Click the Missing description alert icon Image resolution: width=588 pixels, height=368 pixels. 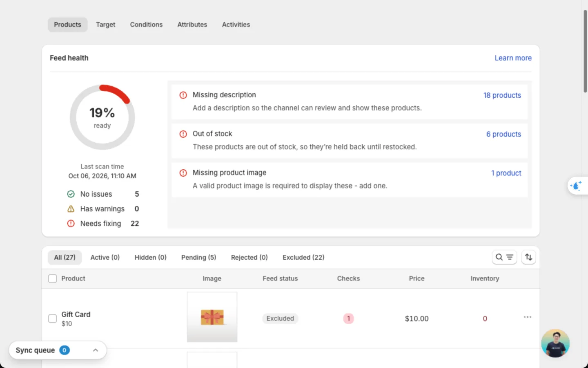click(183, 95)
